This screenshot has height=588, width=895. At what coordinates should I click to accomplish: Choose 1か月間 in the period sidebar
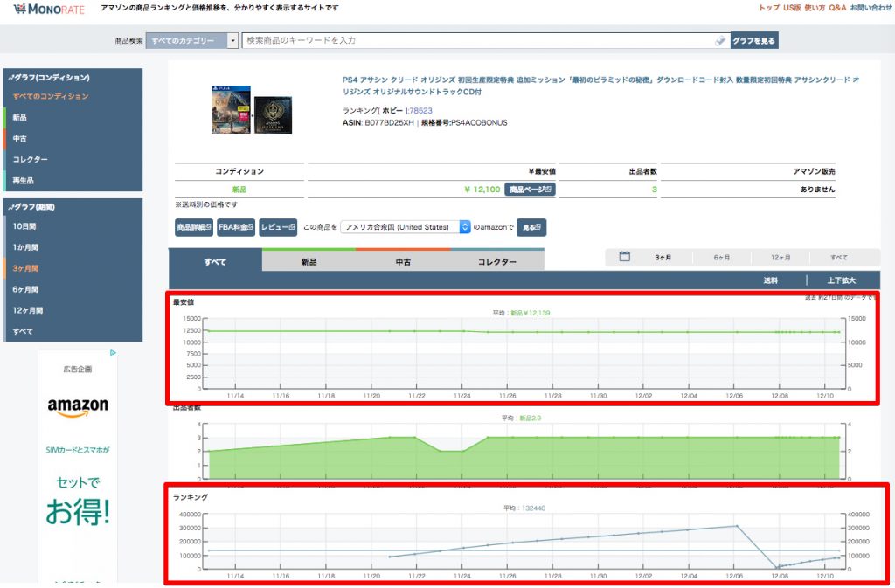[25, 247]
